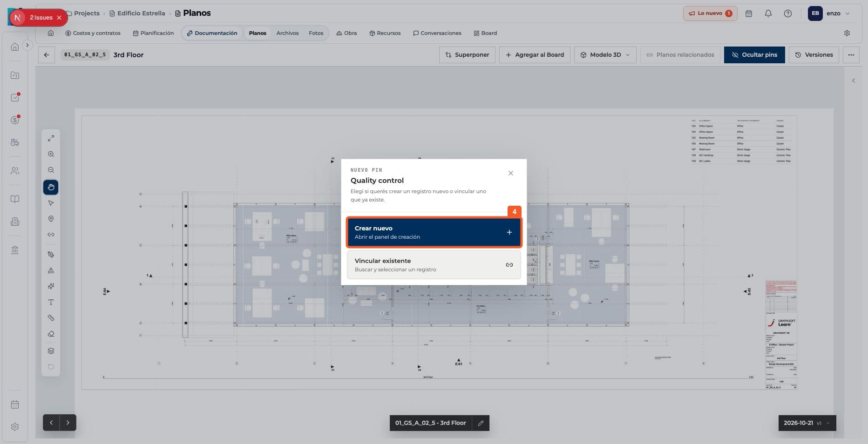Open the Planificación menu
The image size is (868, 444).
[x=153, y=33]
